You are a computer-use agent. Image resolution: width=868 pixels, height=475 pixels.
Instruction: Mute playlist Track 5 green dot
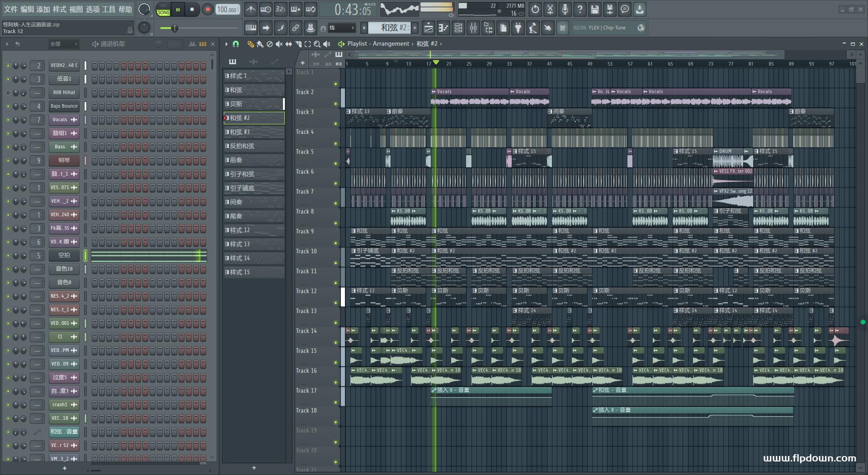click(335, 163)
